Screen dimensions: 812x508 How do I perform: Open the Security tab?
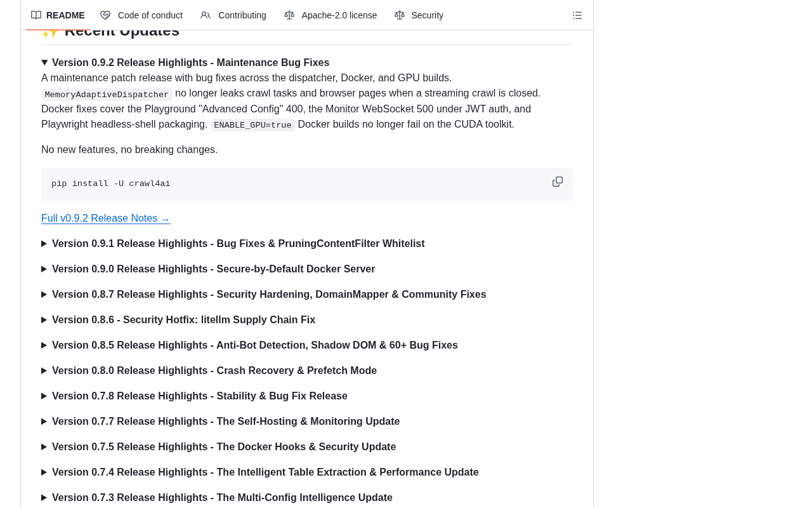(x=419, y=15)
